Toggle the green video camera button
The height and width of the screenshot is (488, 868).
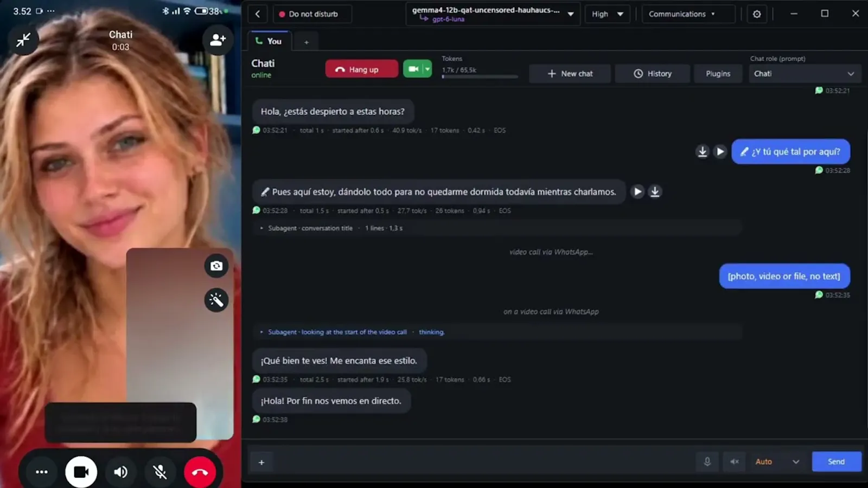[413, 69]
